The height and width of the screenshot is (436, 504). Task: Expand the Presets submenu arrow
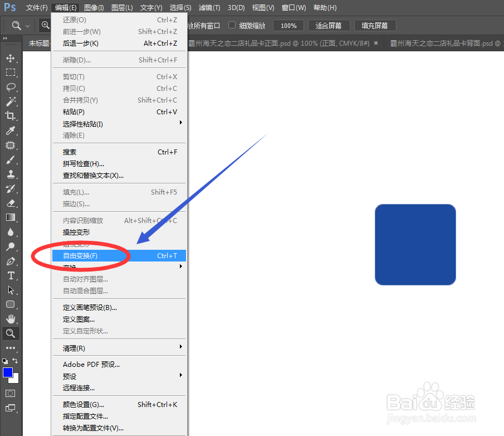click(x=181, y=375)
